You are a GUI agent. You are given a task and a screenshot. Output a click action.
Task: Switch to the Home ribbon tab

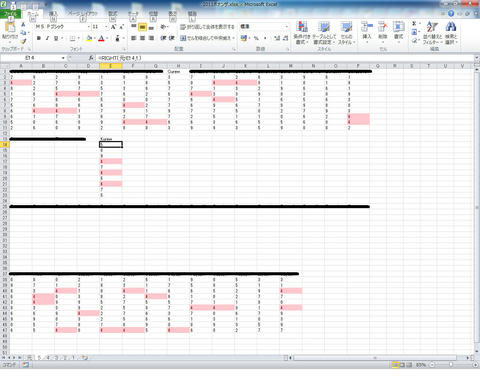[33, 14]
